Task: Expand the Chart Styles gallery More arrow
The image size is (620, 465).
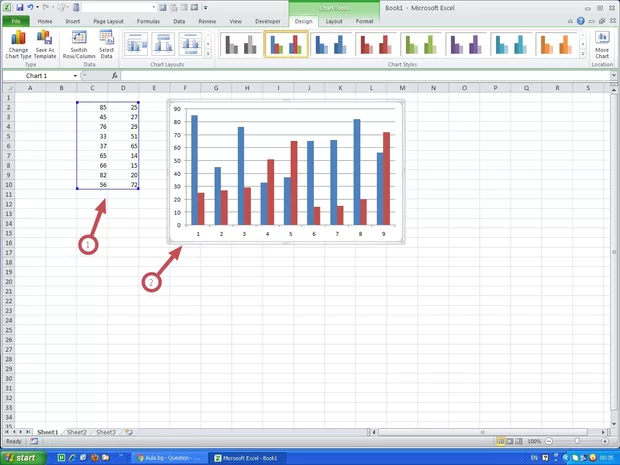Action: click(583, 54)
